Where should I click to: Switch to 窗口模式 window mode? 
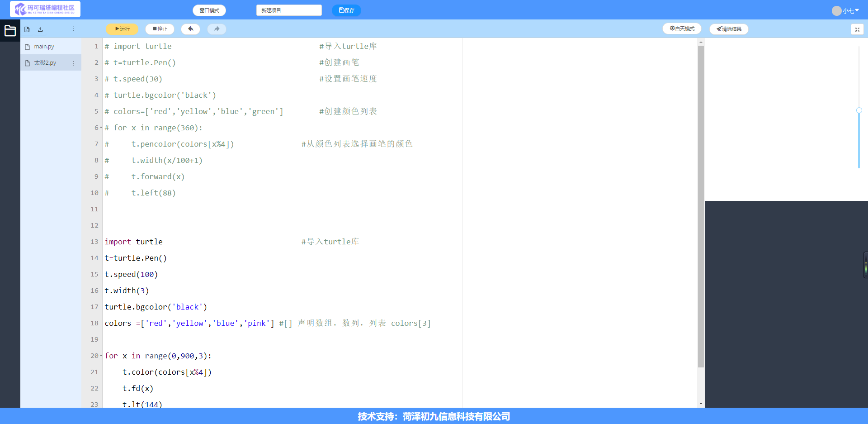click(x=209, y=10)
